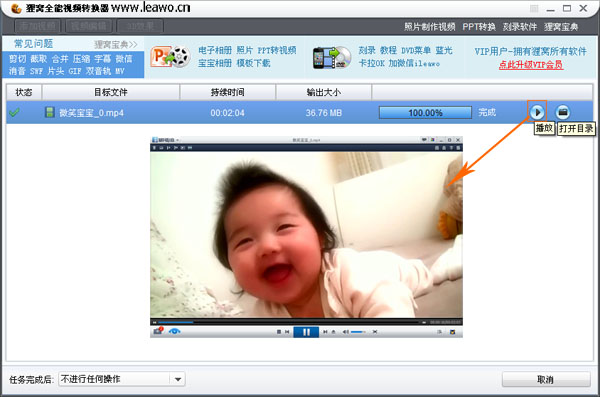The image size is (600, 397).
Task: Play the converted 微笑宝宝_0.mp4 file
Action: (537, 113)
